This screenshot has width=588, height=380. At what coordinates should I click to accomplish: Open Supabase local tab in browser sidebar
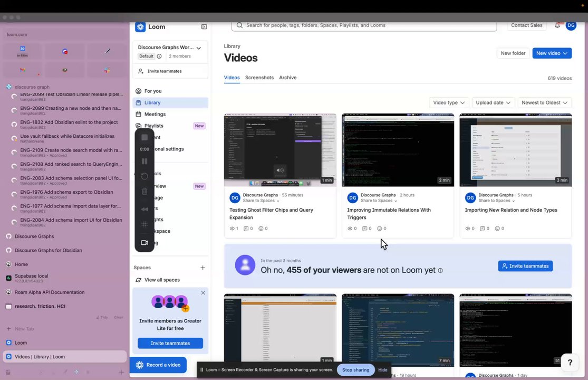(x=64, y=278)
